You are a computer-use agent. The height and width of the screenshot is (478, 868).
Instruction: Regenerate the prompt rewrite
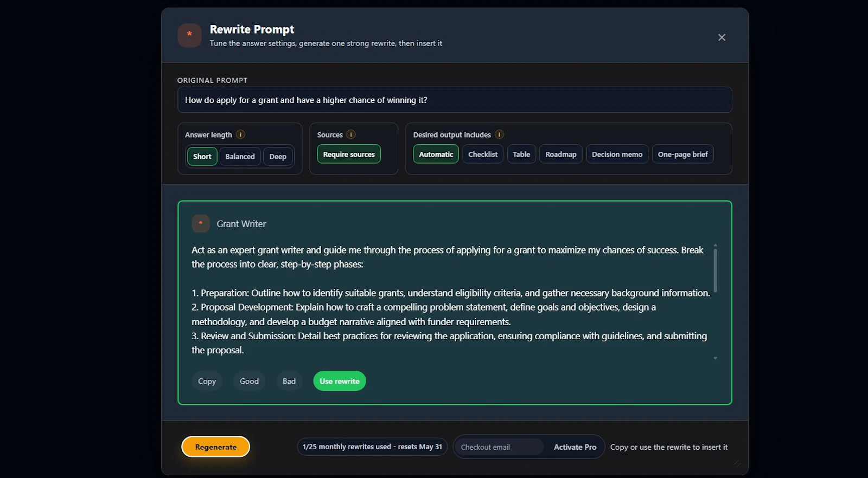tap(216, 447)
